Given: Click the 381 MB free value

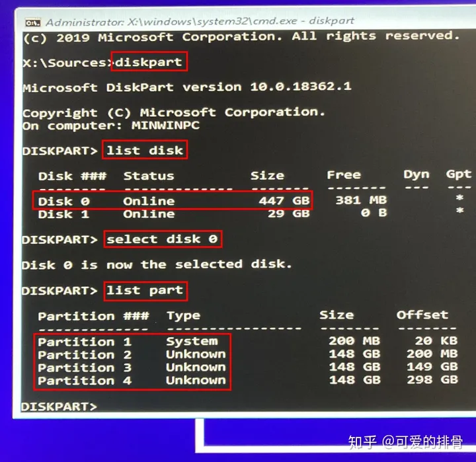Looking at the screenshot, I should click(361, 200).
